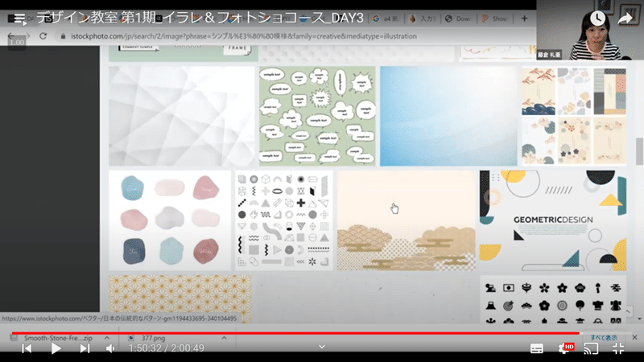This screenshot has height=362, width=644.
Task: Expand the more-videos chevron below the player
Action: click(322, 347)
